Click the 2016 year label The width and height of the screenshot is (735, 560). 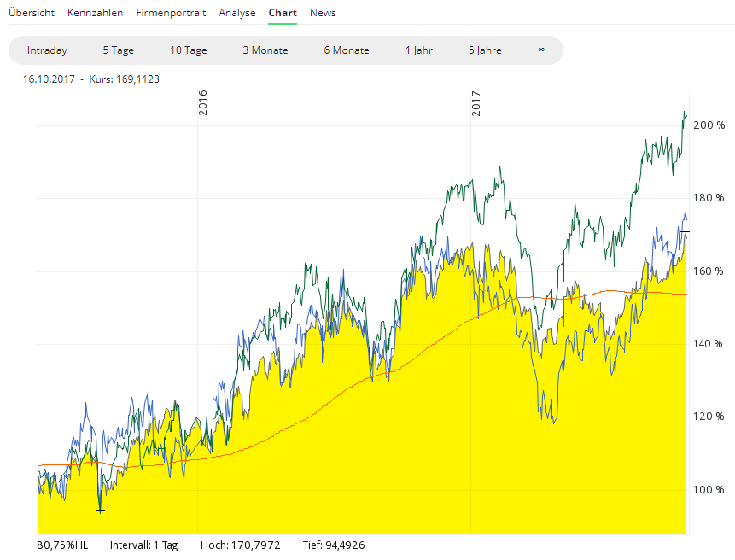[x=203, y=102]
